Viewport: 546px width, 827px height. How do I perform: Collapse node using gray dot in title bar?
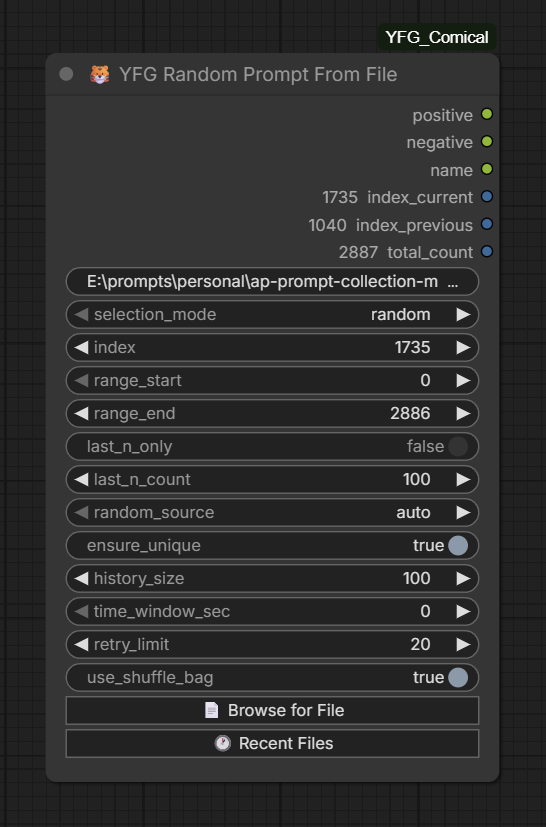66,74
